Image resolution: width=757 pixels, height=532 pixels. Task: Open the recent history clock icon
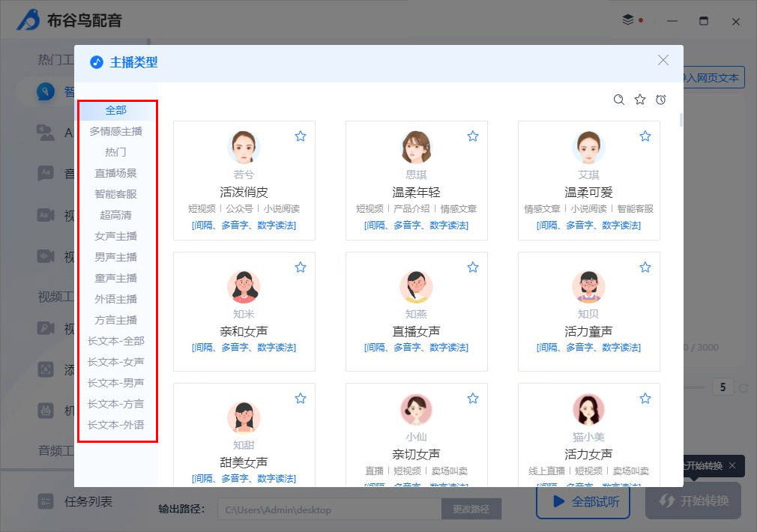[x=661, y=99]
